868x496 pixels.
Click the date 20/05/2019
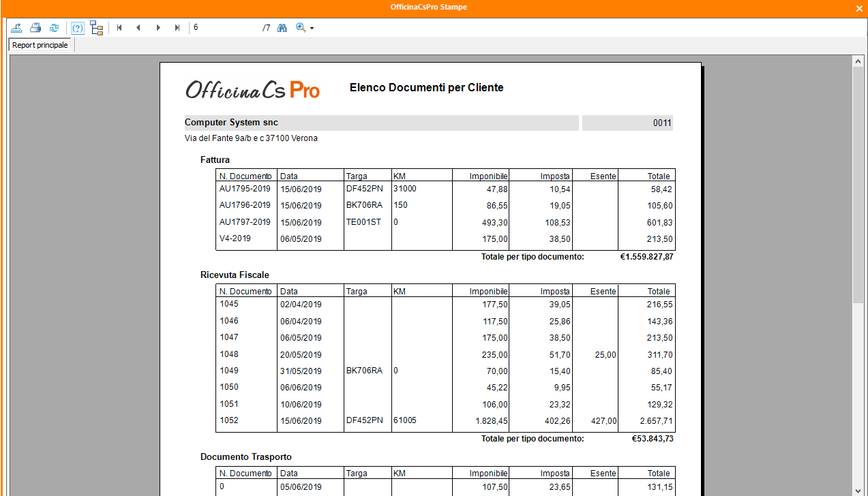click(301, 354)
